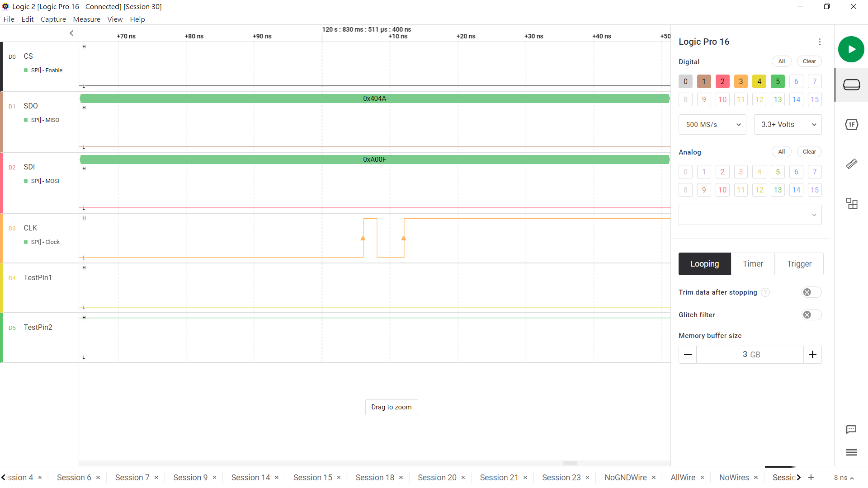
Task: Toggle Trim data after stopping switch
Action: [811, 292]
